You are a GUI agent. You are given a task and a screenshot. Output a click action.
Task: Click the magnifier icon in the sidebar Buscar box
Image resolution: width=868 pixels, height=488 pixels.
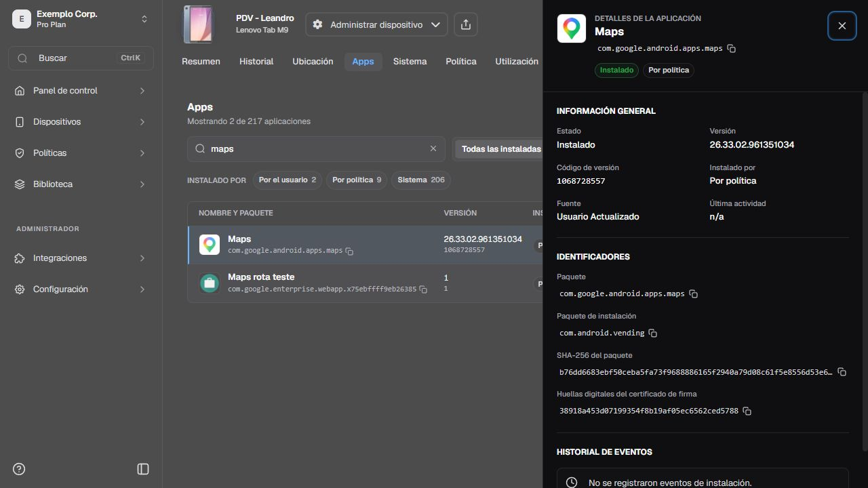22,58
